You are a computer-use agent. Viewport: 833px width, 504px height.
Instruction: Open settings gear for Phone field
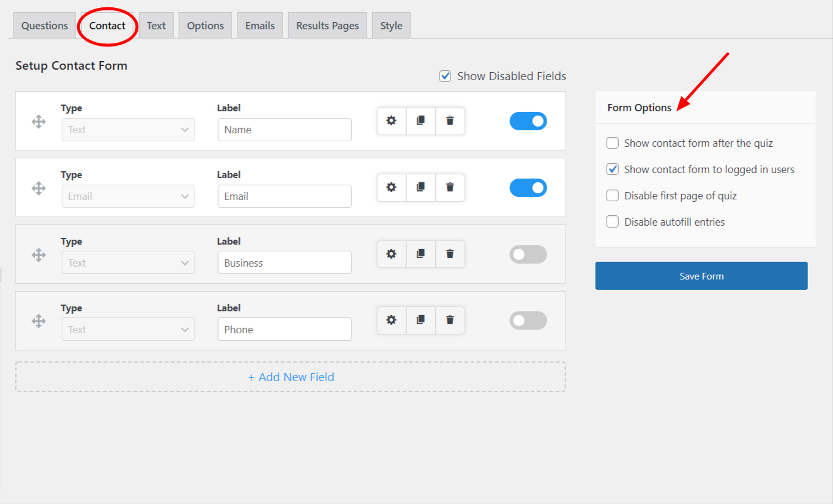point(391,320)
